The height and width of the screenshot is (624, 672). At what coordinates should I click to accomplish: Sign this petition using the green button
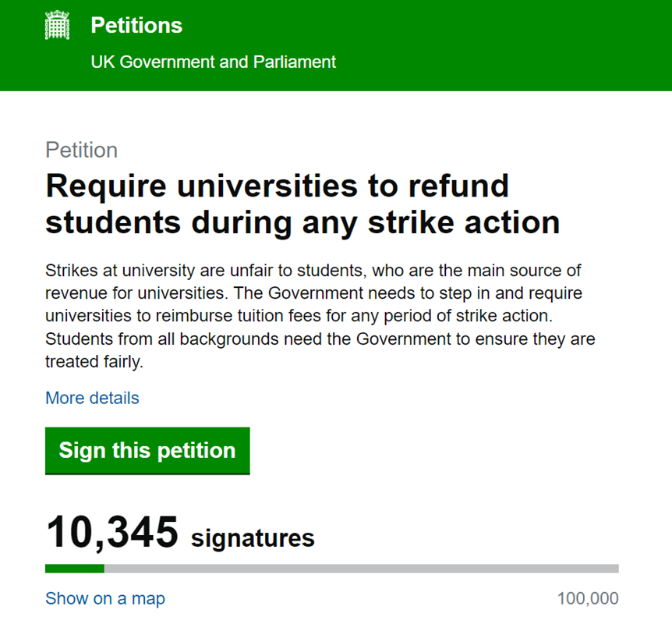[x=147, y=451]
